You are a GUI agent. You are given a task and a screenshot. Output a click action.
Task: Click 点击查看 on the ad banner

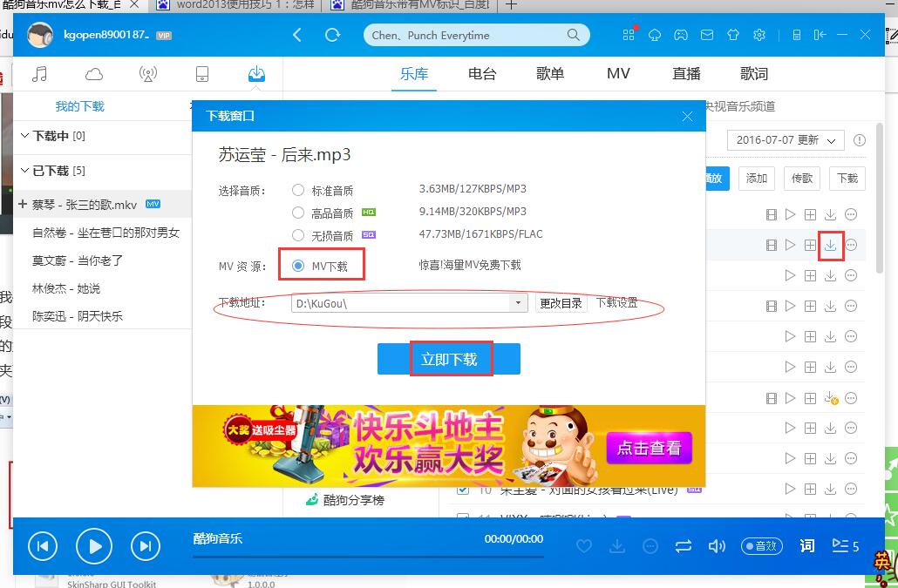pyautogui.click(x=649, y=448)
